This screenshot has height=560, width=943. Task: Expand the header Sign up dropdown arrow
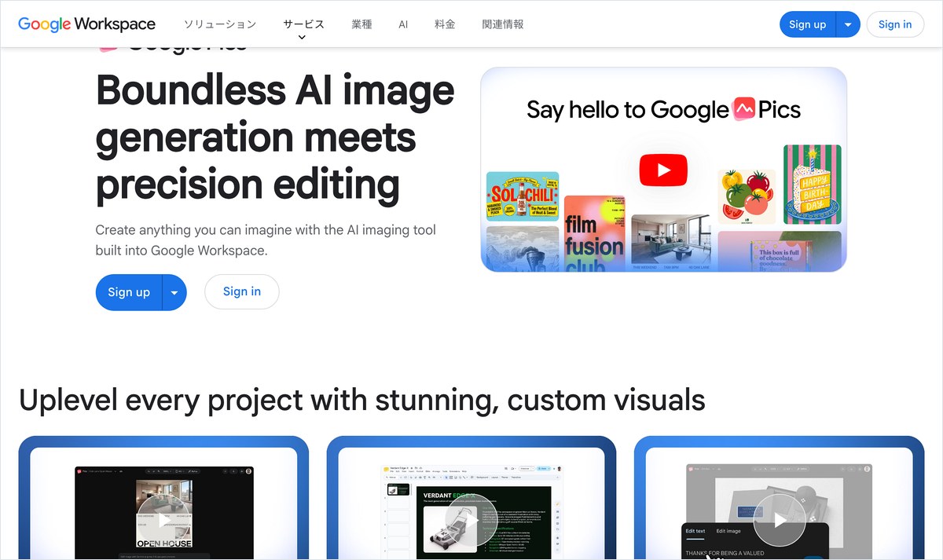[x=848, y=24]
